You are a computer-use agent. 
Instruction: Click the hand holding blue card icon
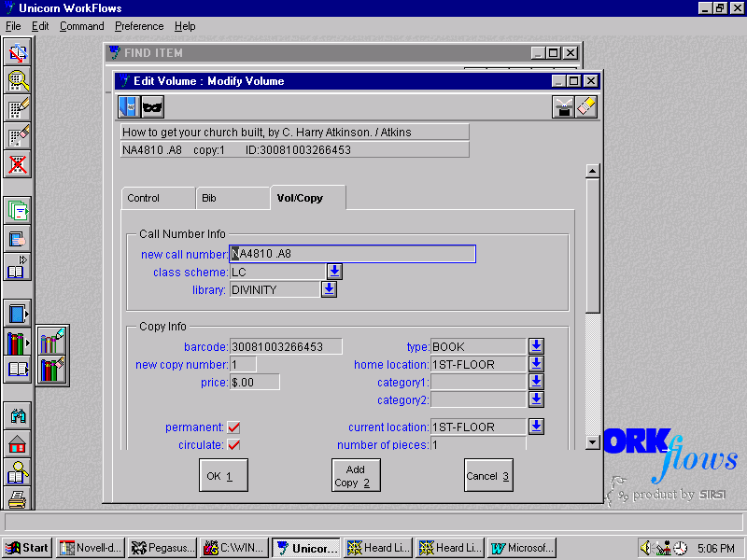18,239
